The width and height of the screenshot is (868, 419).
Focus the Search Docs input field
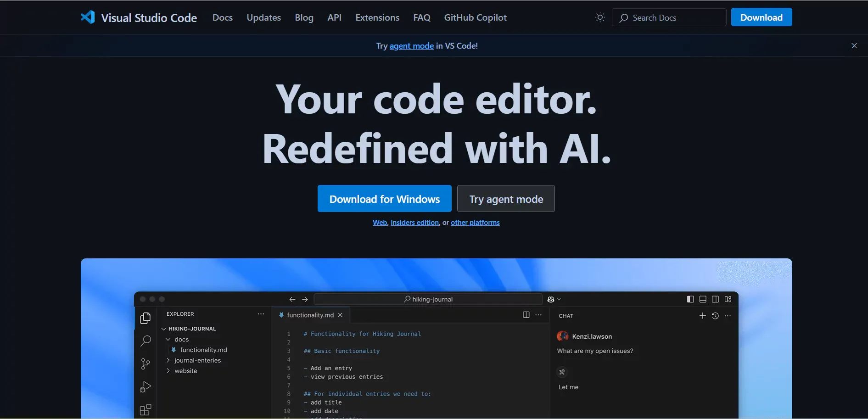point(669,17)
